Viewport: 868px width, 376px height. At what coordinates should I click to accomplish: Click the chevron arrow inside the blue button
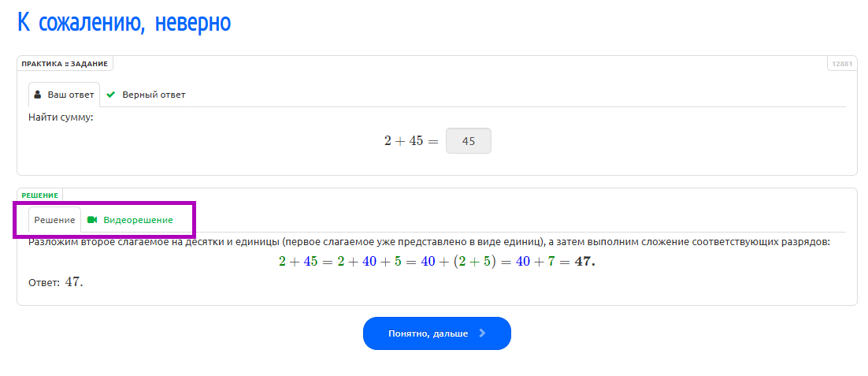(482, 333)
